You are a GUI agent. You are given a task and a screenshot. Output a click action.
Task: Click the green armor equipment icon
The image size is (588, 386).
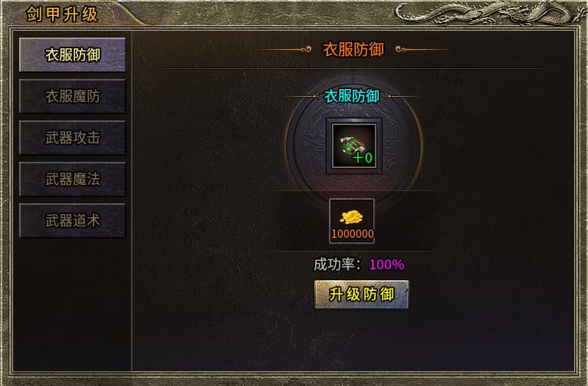[x=354, y=146]
